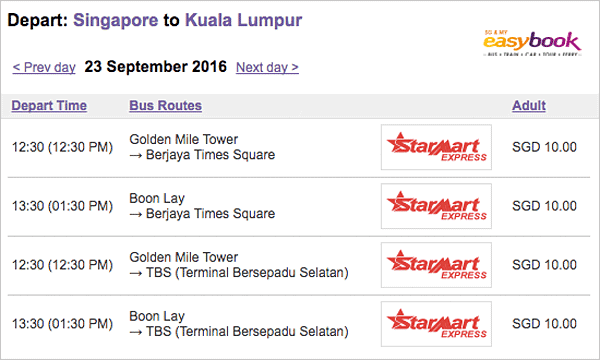Select Golden Mile Tower to TBS route text
600x360 pixels.
(x=239, y=265)
